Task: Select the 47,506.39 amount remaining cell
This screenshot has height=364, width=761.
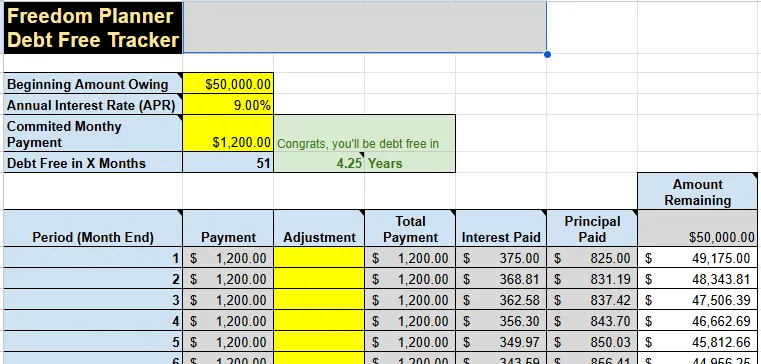Action: click(x=697, y=299)
